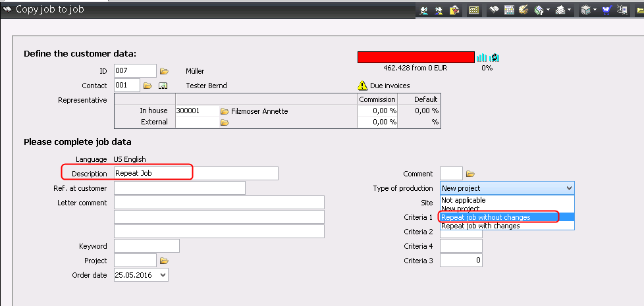This screenshot has width=644, height=306.
Task: Click the calculator icon in the top toolbar
Action: point(509,10)
